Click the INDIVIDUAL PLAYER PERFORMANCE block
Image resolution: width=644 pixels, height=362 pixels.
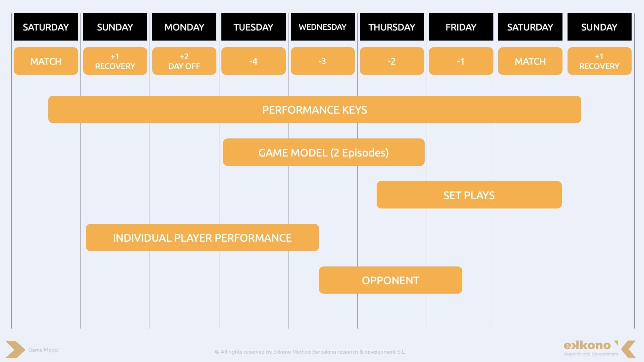click(x=202, y=238)
